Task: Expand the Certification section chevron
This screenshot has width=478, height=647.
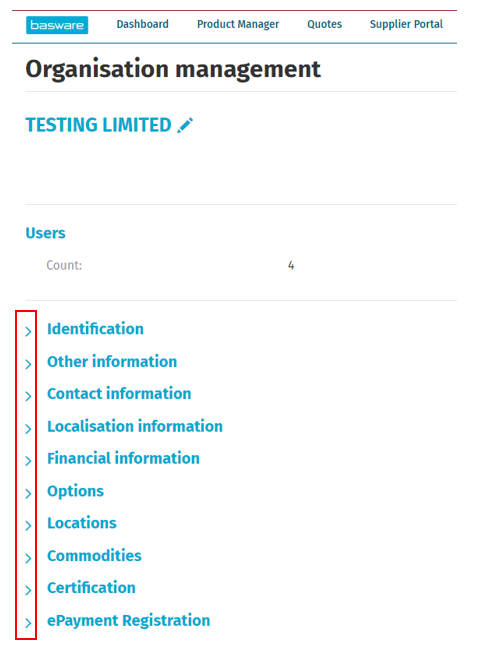Action: [28, 590]
